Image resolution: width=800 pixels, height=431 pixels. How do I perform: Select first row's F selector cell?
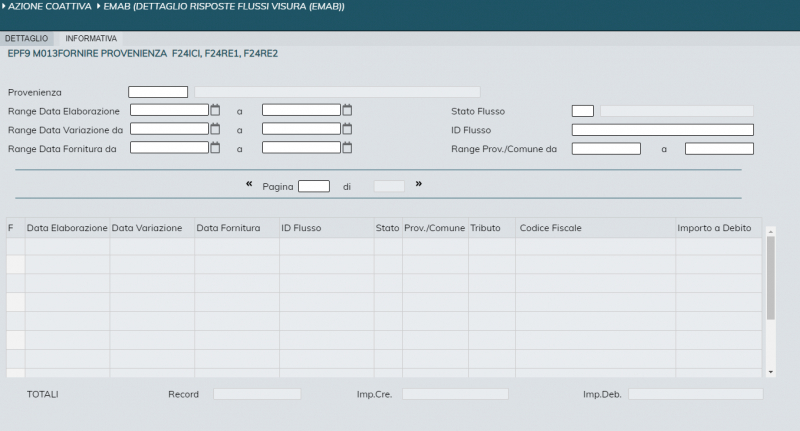click(x=15, y=246)
